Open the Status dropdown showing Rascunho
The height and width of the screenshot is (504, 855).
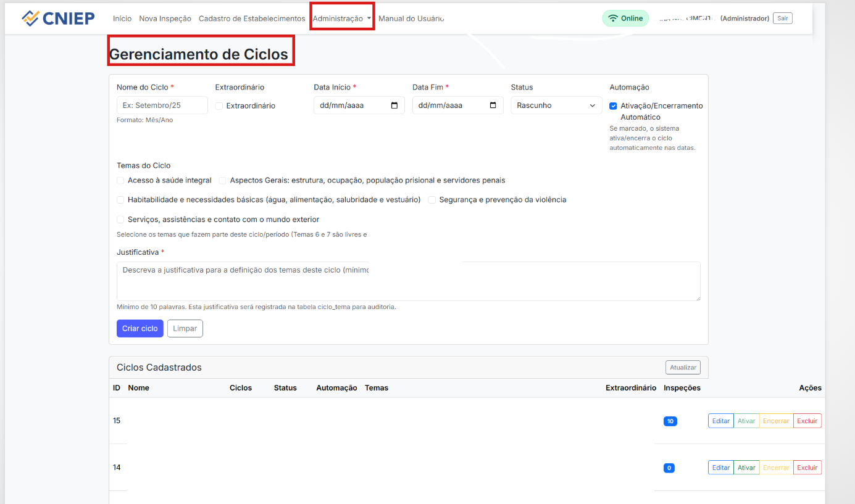click(x=556, y=105)
